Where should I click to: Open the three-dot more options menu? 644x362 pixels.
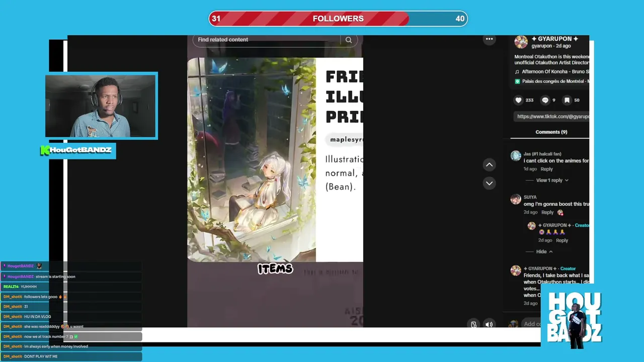point(489,39)
